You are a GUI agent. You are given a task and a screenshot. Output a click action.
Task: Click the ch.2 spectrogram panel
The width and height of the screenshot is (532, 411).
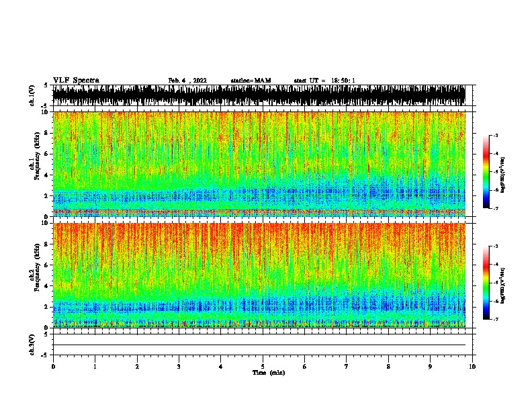pyautogui.click(x=259, y=275)
